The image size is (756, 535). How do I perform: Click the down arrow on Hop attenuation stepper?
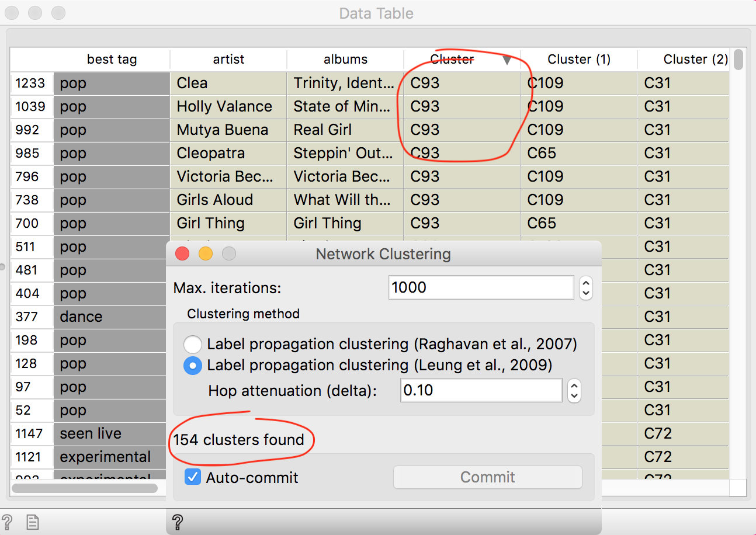[x=574, y=395]
